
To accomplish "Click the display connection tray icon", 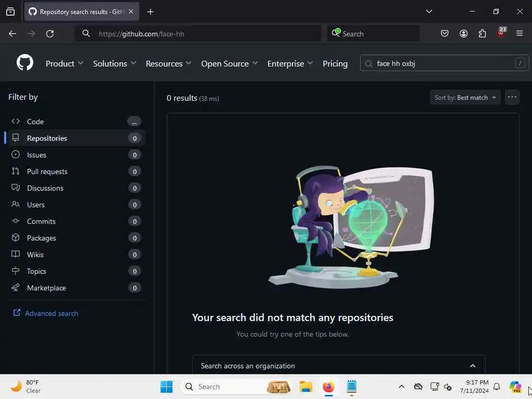I will coord(434,387).
